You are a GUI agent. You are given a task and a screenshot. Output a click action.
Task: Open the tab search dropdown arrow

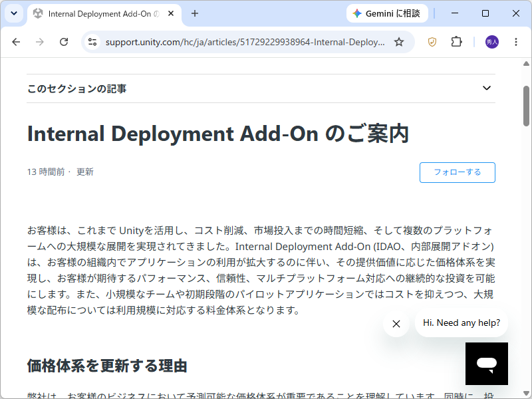click(14, 13)
